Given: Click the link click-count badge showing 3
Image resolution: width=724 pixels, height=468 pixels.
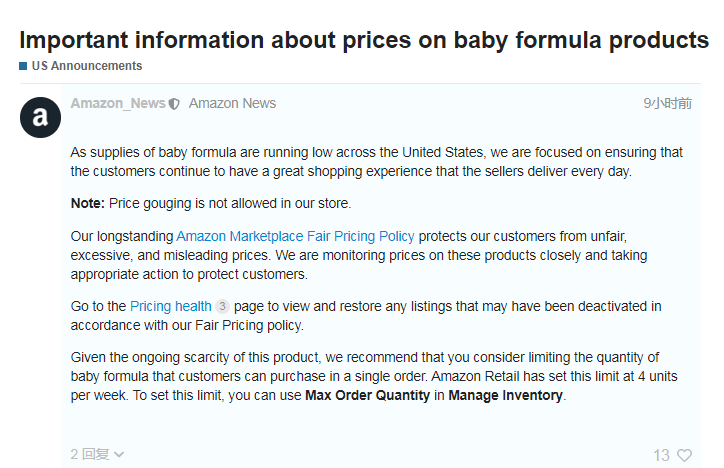Looking at the screenshot, I should (222, 306).
